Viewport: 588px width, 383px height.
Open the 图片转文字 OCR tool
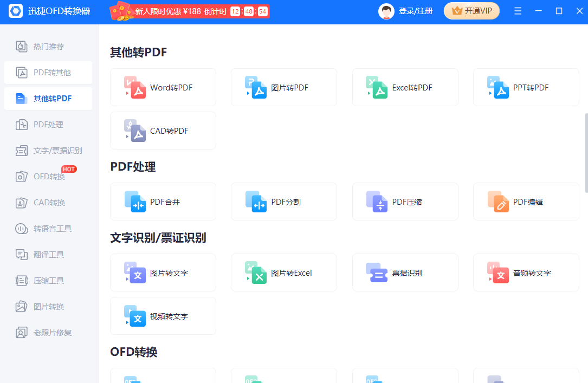[x=163, y=272]
